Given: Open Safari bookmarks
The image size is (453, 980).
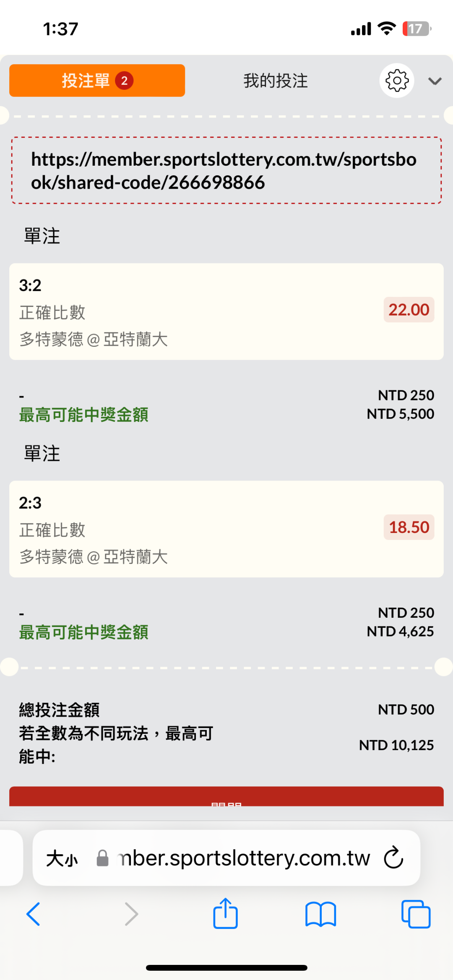Looking at the screenshot, I should pyautogui.click(x=320, y=914).
